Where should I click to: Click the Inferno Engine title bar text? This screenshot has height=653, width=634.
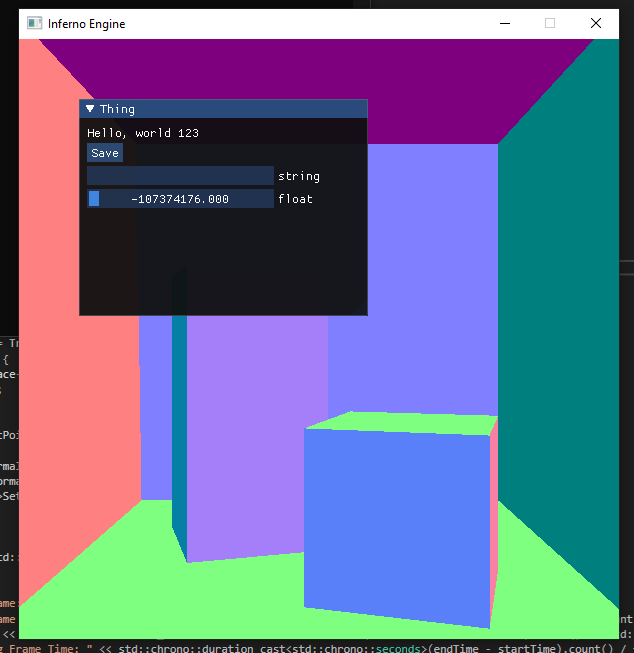(x=87, y=23)
